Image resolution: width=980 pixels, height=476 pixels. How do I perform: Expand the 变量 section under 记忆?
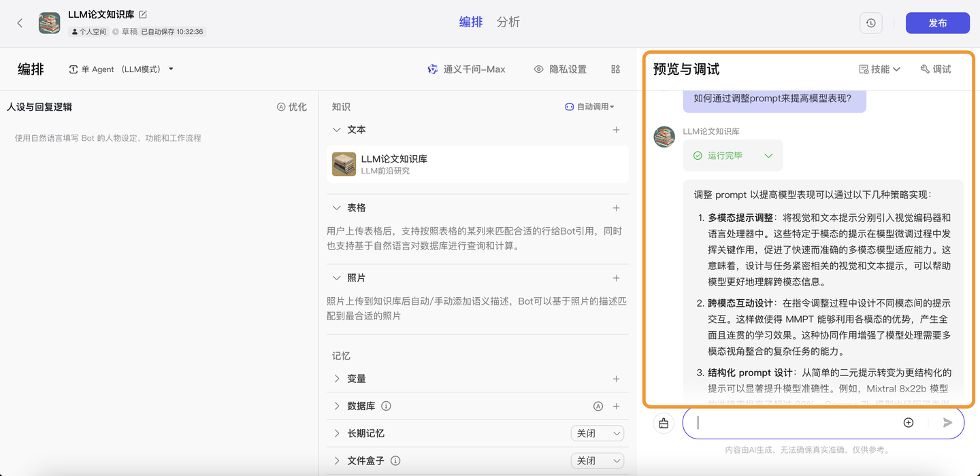tap(355, 379)
